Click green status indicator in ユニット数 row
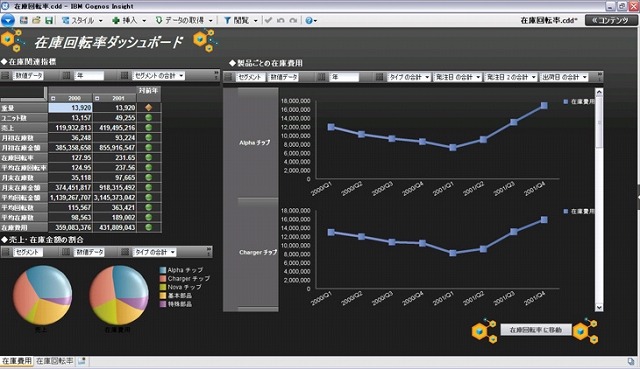Screen dimensions: 640x369 click(149, 118)
